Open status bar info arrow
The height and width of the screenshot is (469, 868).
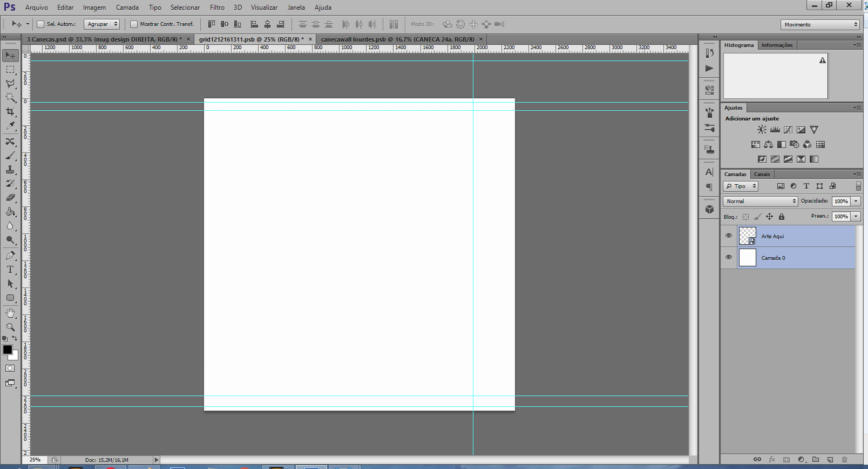coord(157,460)
